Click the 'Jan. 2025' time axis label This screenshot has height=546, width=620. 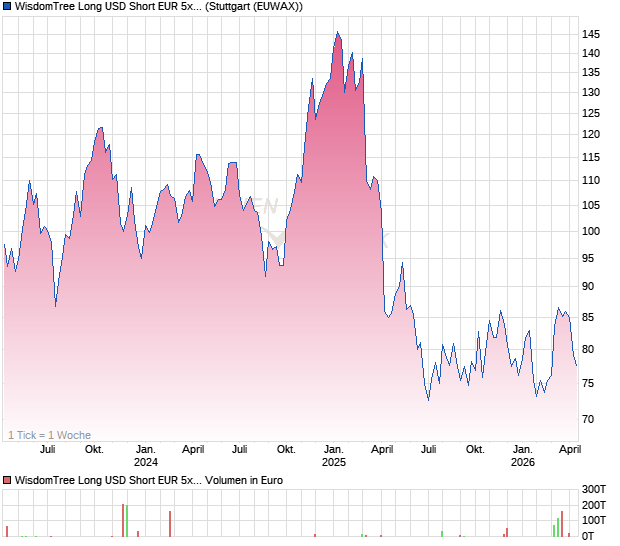pyautogui.click(x=334, y=455)
